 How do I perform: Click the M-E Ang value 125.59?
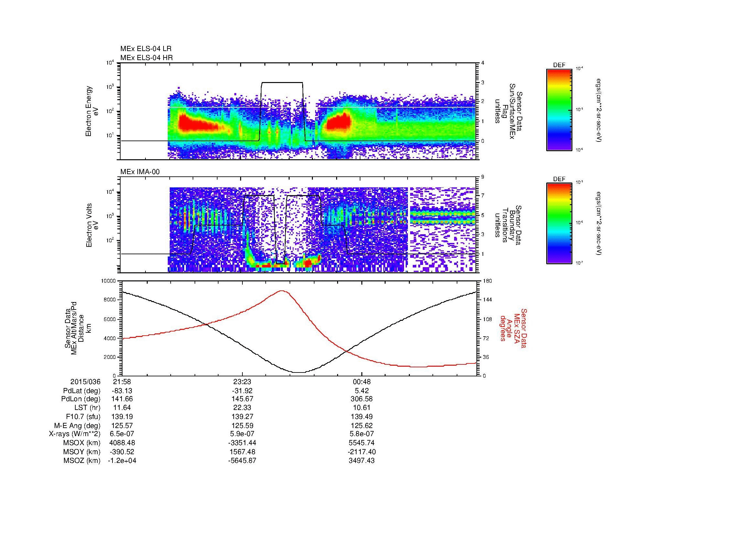pyautogui.click(x=242, y=425)
